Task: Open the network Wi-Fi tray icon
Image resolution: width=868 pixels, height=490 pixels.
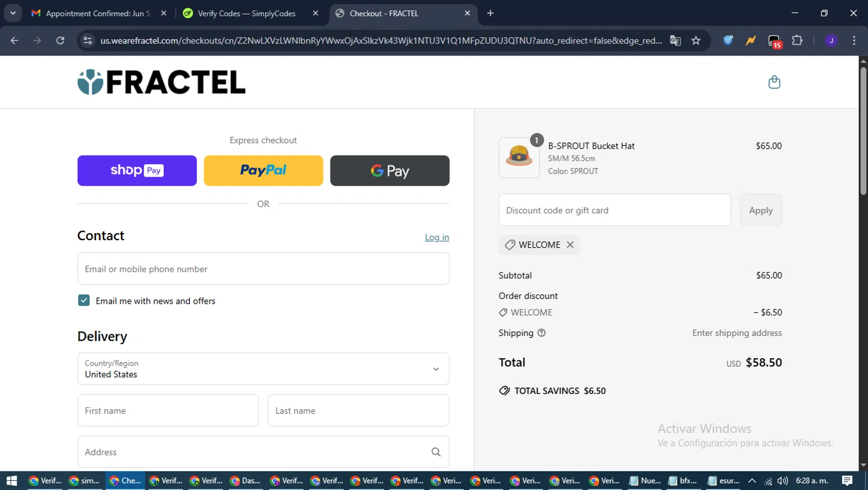Action: click(768, 481)
